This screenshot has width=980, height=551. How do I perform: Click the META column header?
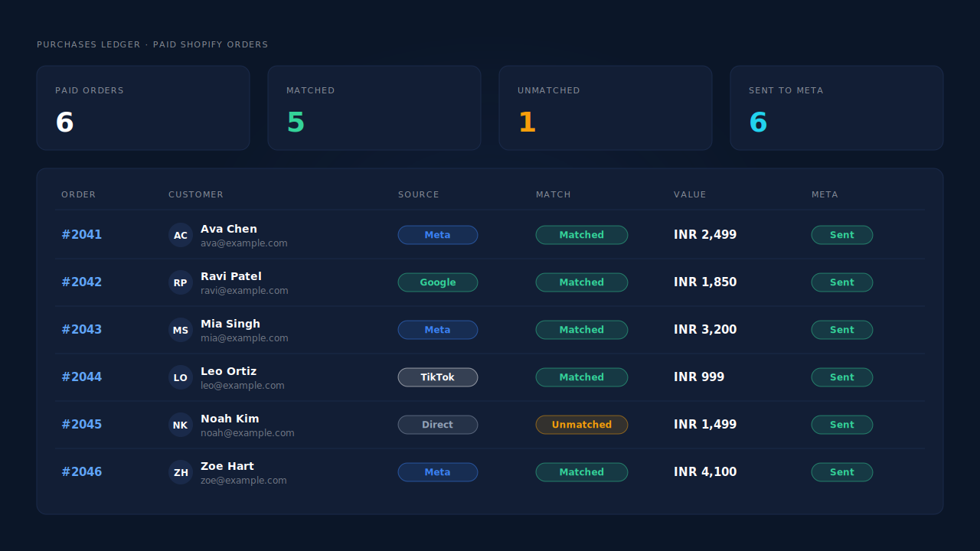825,194
